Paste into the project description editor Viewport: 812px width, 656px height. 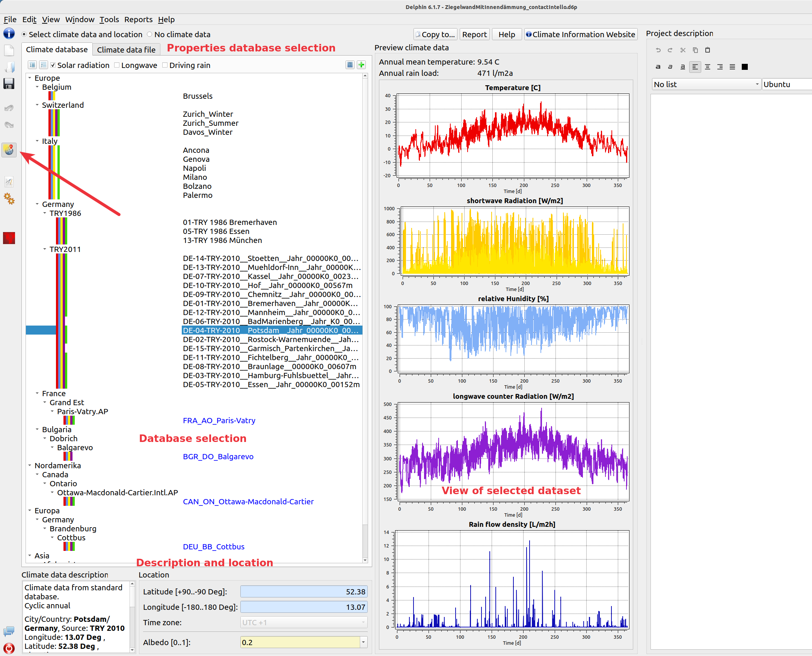pyautogui.click(x=708, y=50)
